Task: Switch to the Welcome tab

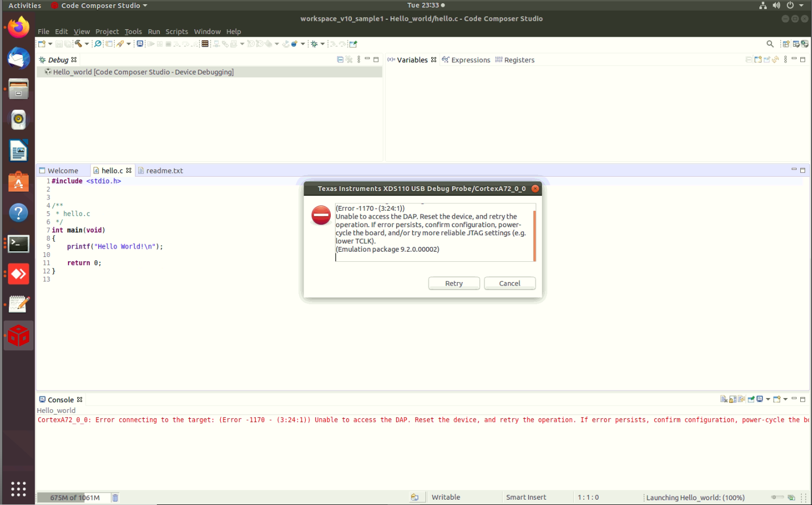Action: click(x=59, y=171)
